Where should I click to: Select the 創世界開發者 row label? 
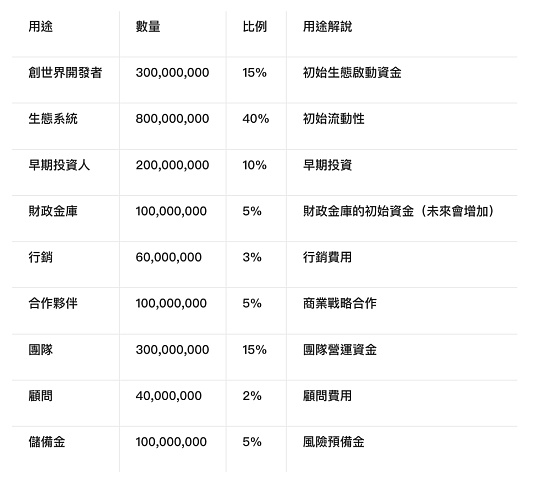(x=65, y=73)
